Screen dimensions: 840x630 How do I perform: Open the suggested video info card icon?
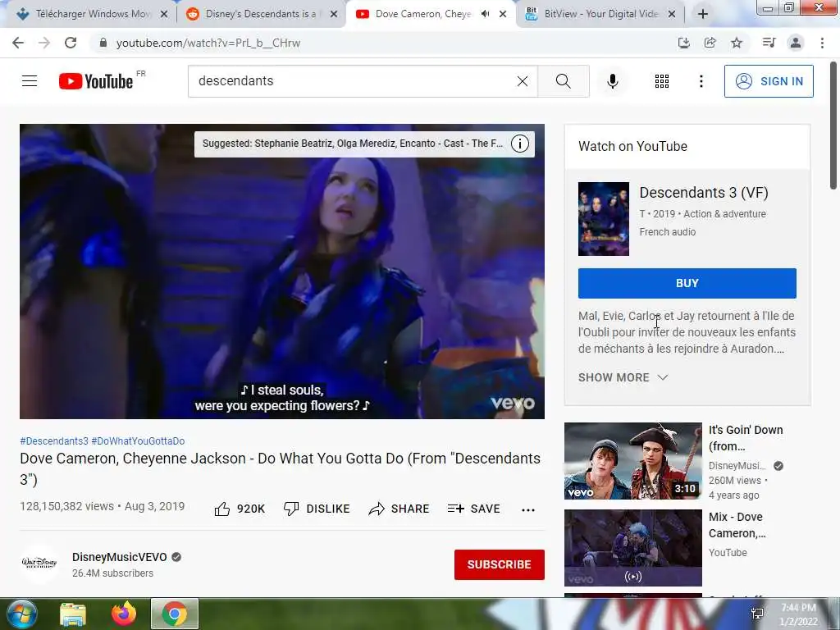pos(519,144)
